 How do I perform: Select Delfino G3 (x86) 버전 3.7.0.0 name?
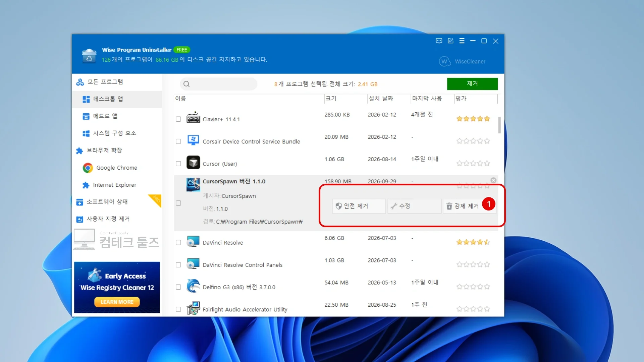pyautogui.click(x=239, y=287)
